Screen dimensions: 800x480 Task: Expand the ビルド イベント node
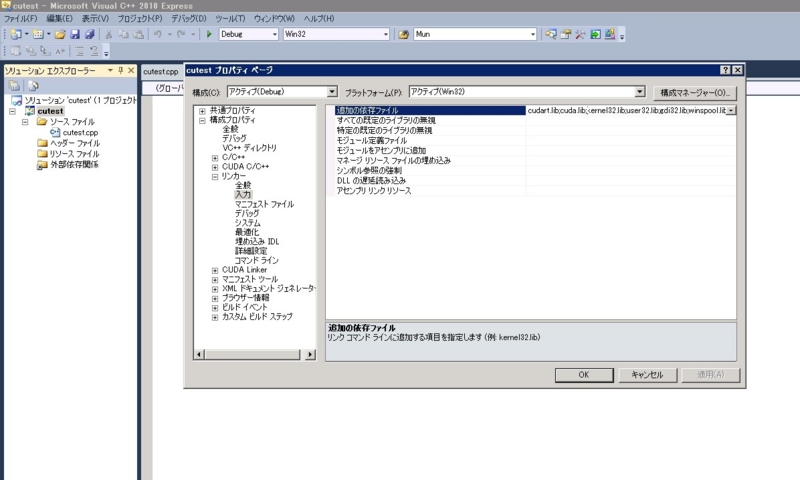click(215, 308)
